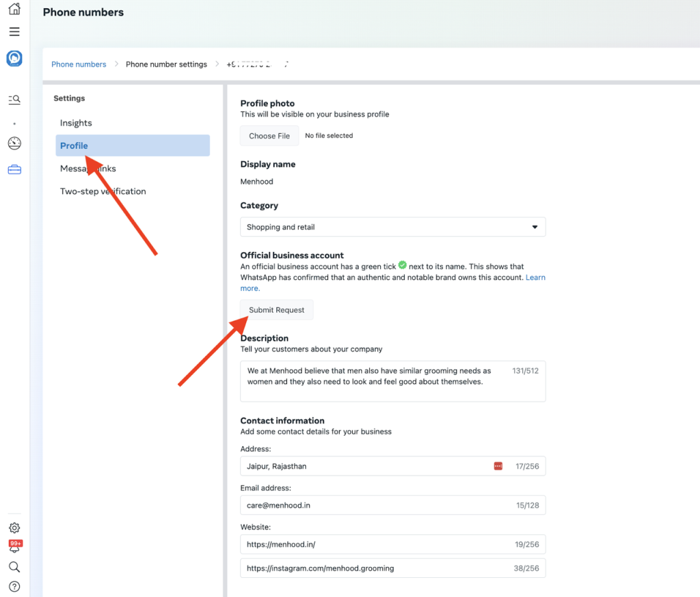Image resolution: width=700 pixels, height=597 pixels.
Task: Open notifications bell with 99+ badge
Action: (15, 546)
